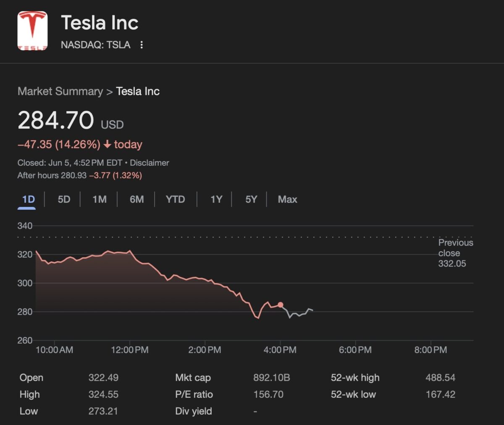Open the Max historical chart
504x425 pixels.
click(287, 199)
